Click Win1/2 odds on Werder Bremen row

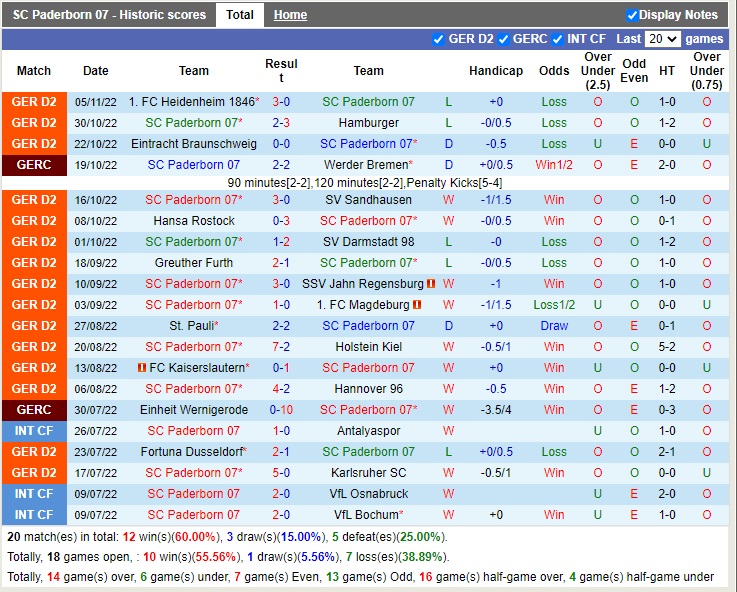[x=554, y=165]
